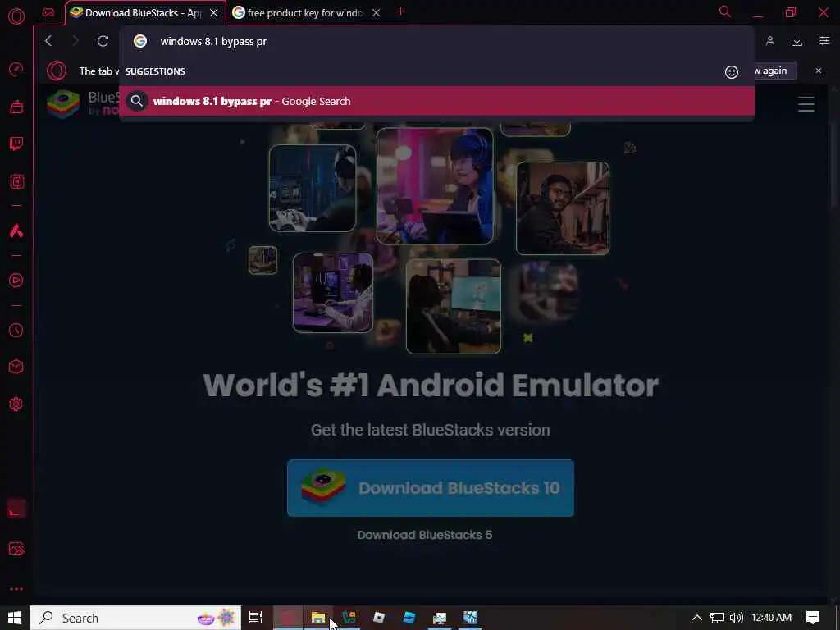The height and width of the screenshot is (630, 840).
Task: Open volume control in system tray
Action: 736,618
